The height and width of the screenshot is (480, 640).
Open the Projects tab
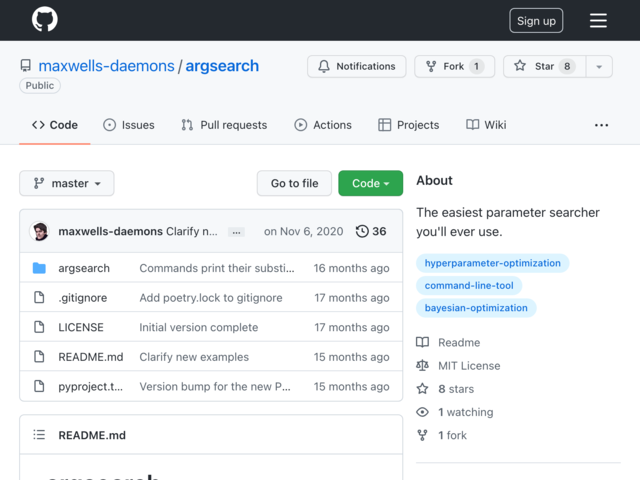(409, 125)
